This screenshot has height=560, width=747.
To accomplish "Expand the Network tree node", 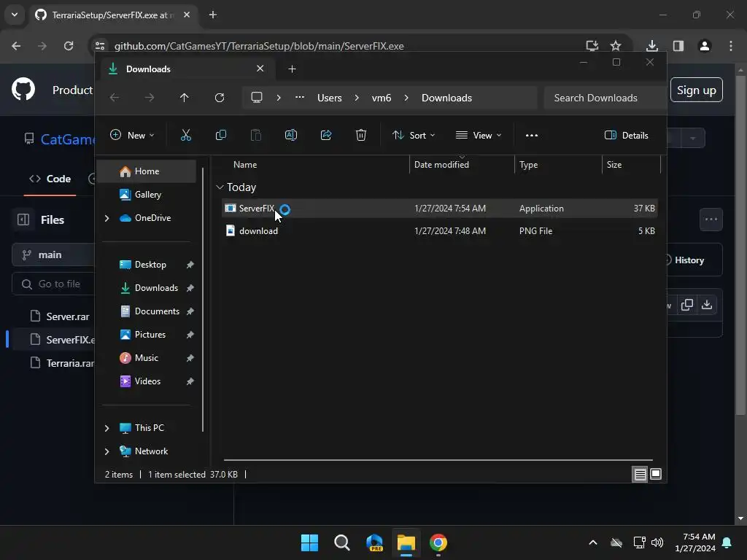I will pyautogui.click(x=107, y=451).
